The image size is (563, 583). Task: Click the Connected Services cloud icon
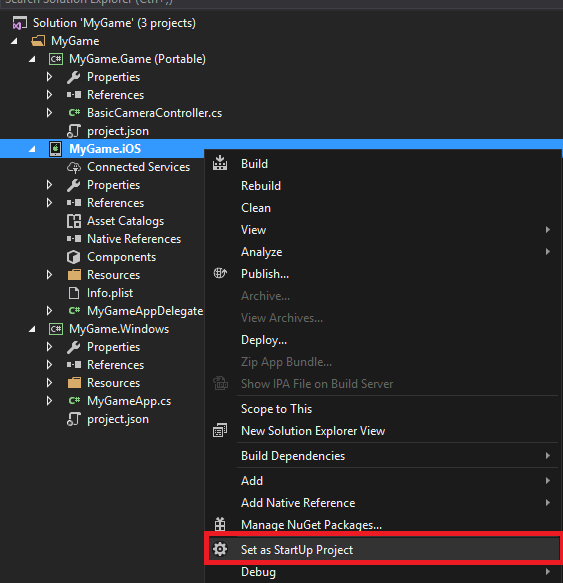[74, 167]
